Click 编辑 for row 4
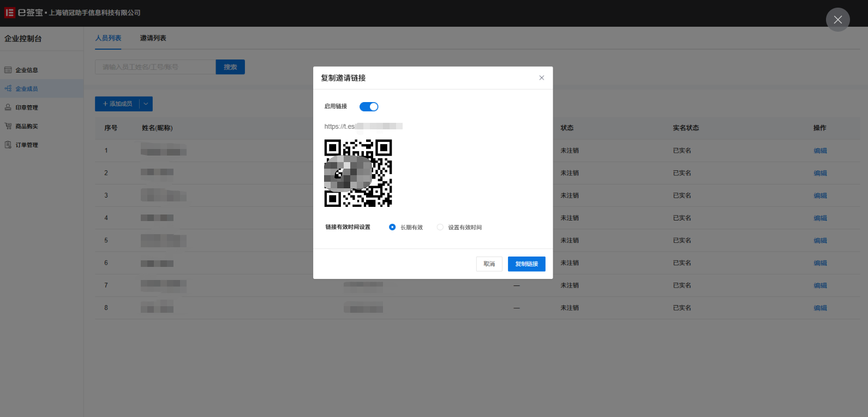The height and width of the screenshot is (417, 868). pos(820,218)
